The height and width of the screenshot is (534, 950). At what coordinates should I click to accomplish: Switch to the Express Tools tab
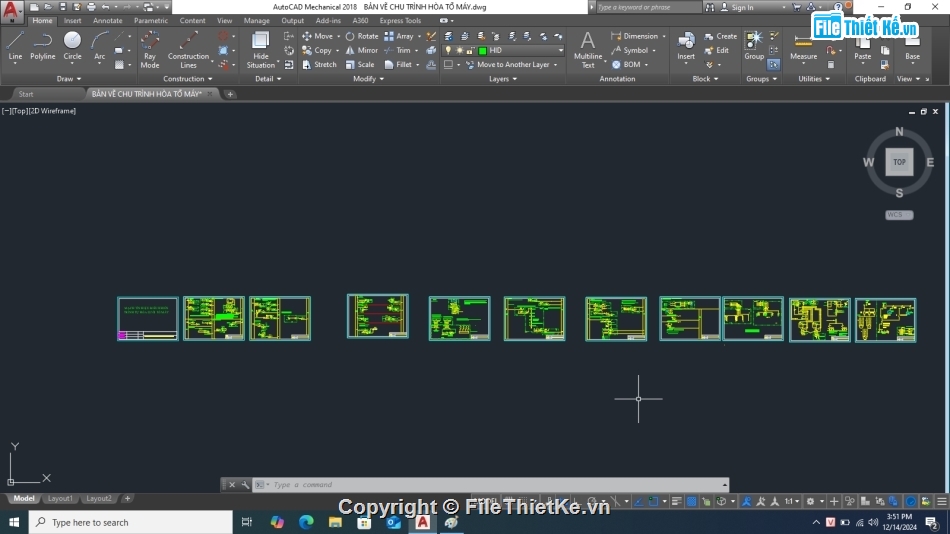pos(400,21)
